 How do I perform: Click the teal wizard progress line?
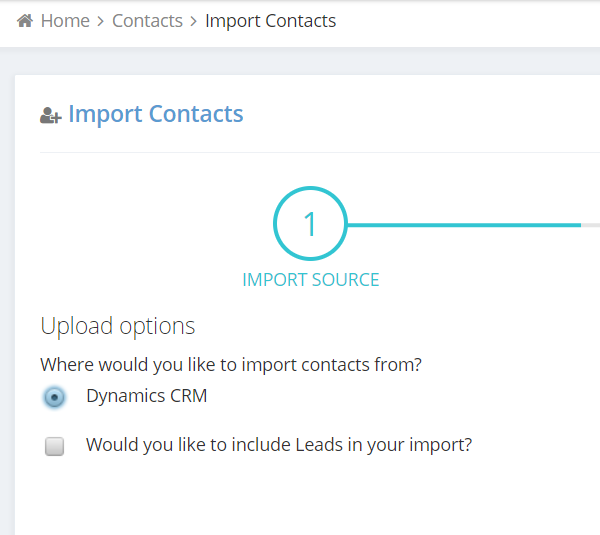(x=464, y=225)
